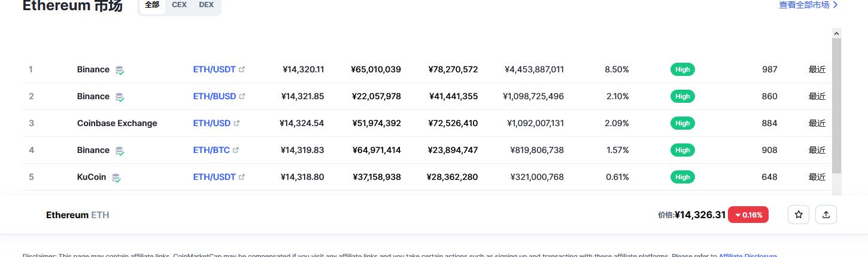Click the volume ¥1,098,725,496

pyautogui.click(x=533, y=96)
